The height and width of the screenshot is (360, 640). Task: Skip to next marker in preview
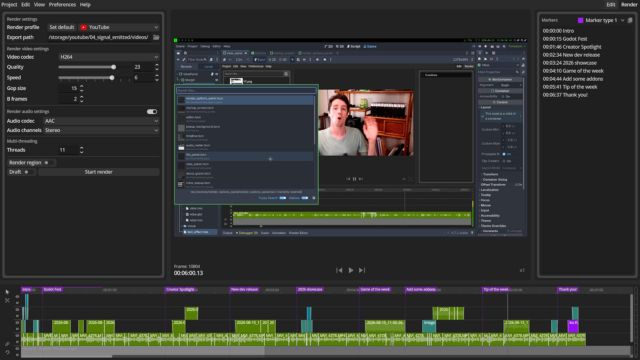click(x=362, y=270)
